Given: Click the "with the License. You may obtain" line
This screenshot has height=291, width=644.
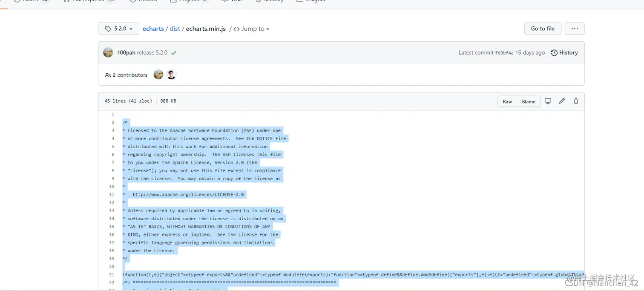Looking at the screenshot, I should [201, 179].
